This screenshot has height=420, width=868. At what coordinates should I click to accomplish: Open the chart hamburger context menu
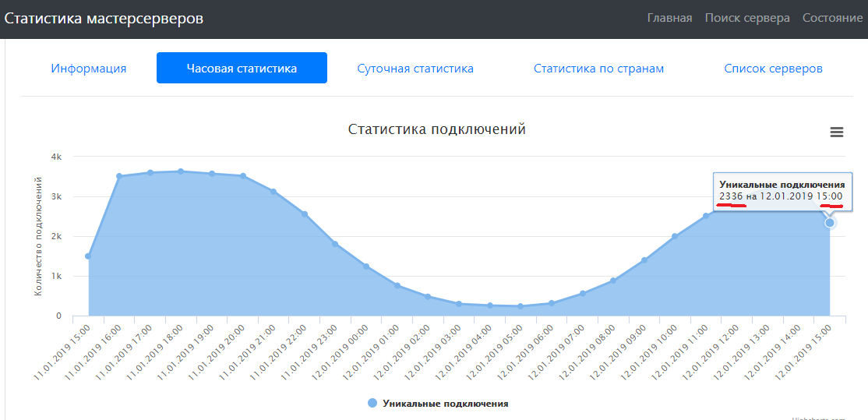(x=837, y=132)
